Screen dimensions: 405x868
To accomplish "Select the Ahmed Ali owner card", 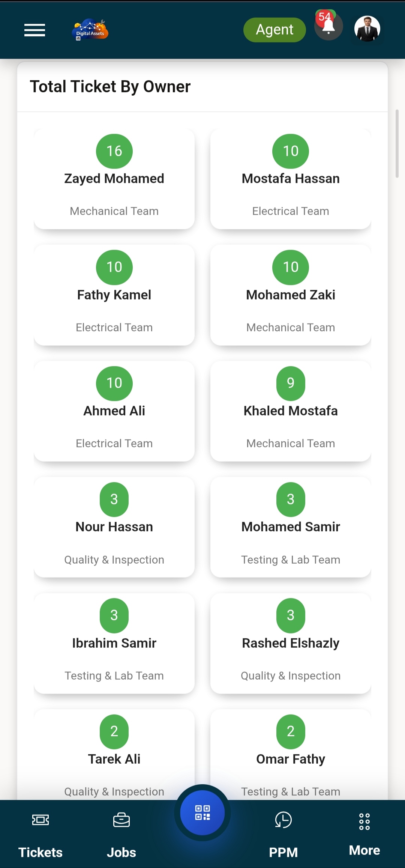I will click(114, 412).
